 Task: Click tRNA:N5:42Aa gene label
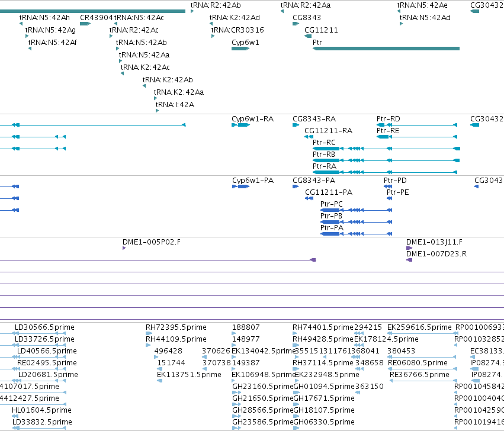tap(144, 55)
